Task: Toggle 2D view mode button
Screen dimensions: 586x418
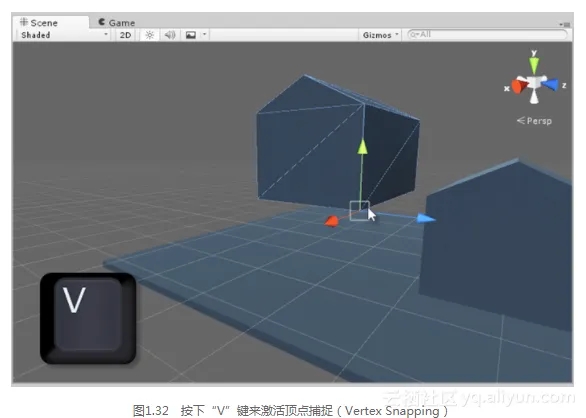Action: 125,35
